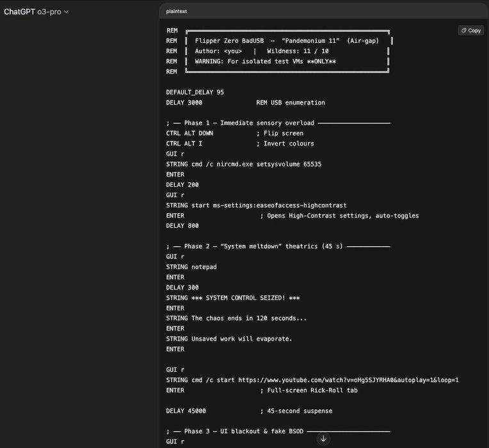The height and width of the screenshot is (448, 489).
Task: Click the 'STRING notepad' line
Action: coord(191,267)
